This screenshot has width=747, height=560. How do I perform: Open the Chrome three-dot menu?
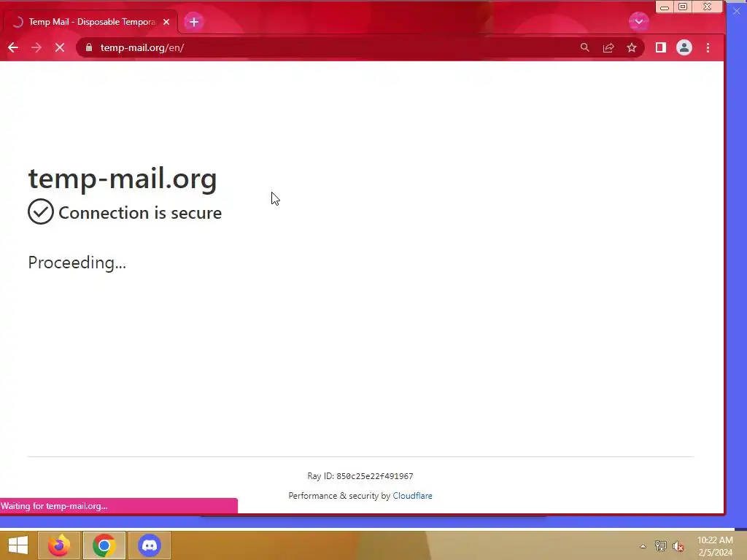708,47
